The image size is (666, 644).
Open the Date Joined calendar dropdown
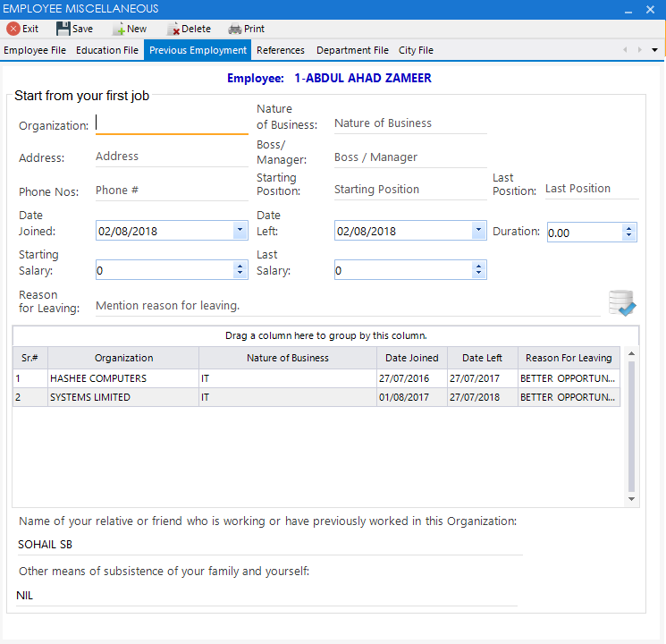[x=240, y=231]
